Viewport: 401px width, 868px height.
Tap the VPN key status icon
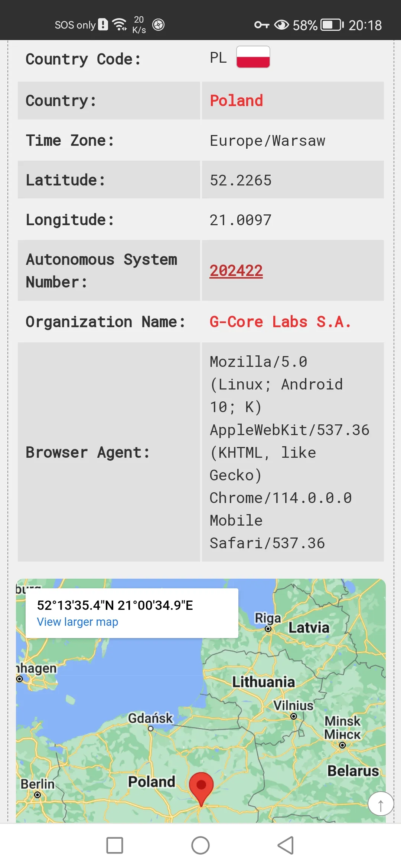tap(262, 25)
